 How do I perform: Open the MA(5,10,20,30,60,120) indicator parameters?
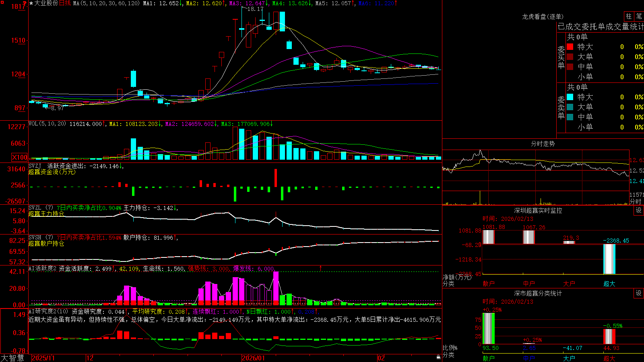coord(106,3)
